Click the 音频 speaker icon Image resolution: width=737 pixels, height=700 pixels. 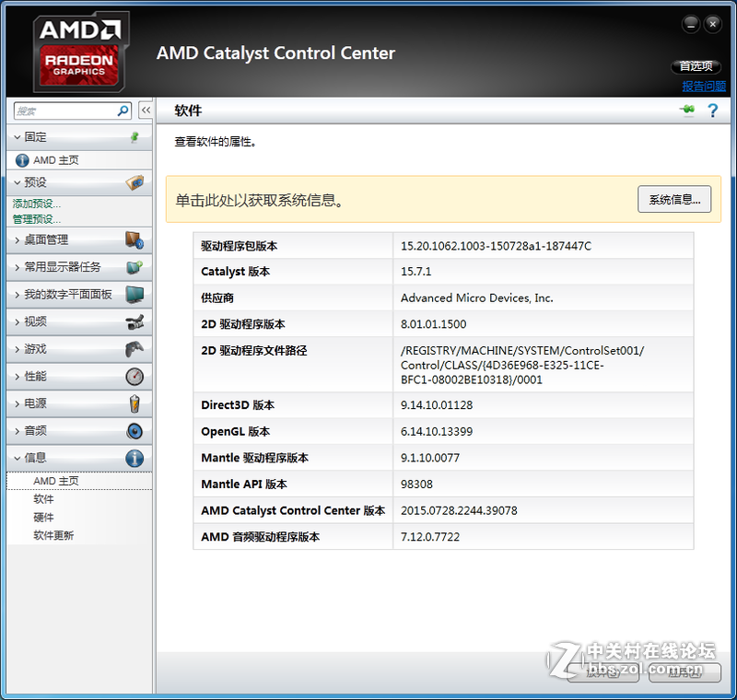(x=135, y=431)
